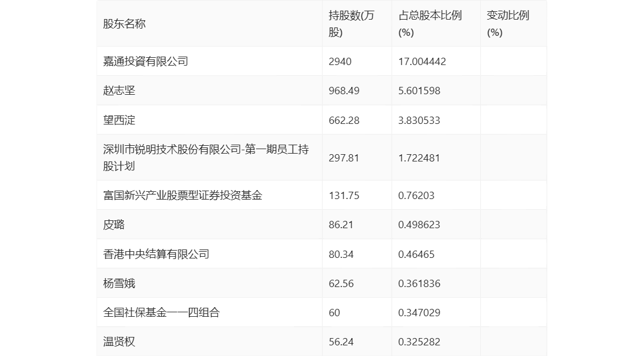Select shareholder 温贤权

[x=119, y=341]
